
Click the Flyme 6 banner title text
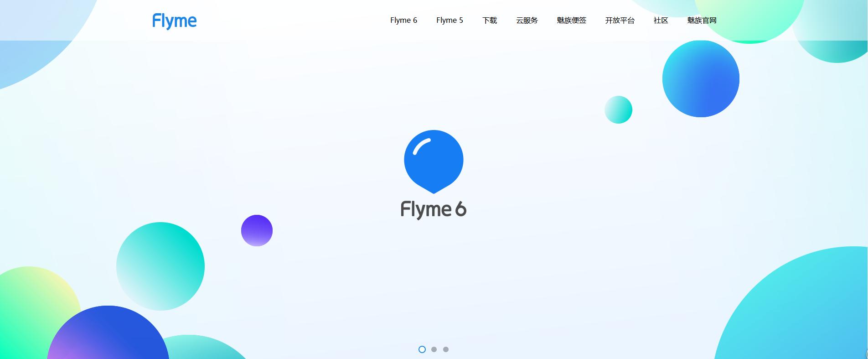point(434,209)
